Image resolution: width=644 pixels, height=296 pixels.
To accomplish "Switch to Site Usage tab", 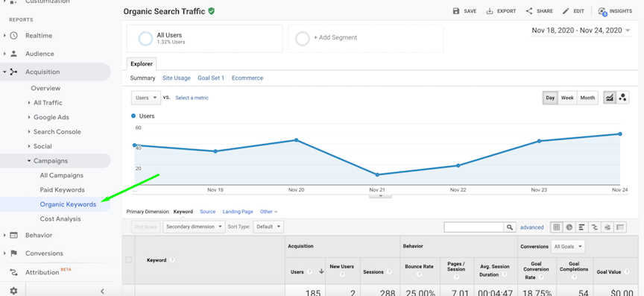I will tap(176, 78).
